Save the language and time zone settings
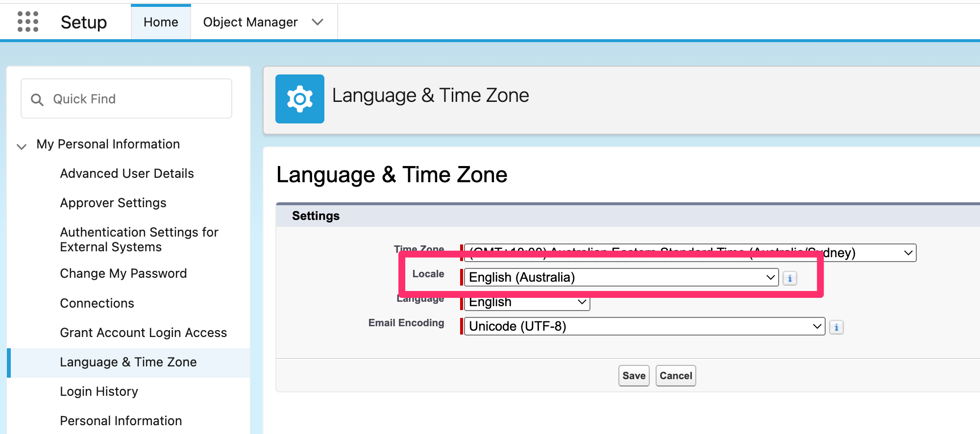This screenshot has width=980, height=434. pos(634,376)
